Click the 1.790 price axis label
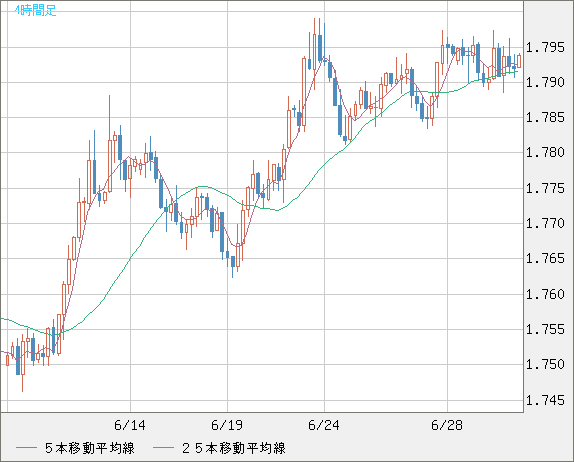 click(x=545, y=82)
